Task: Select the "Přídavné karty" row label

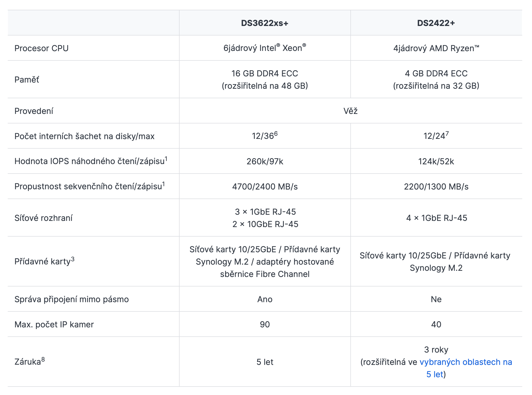Action: 43,262
